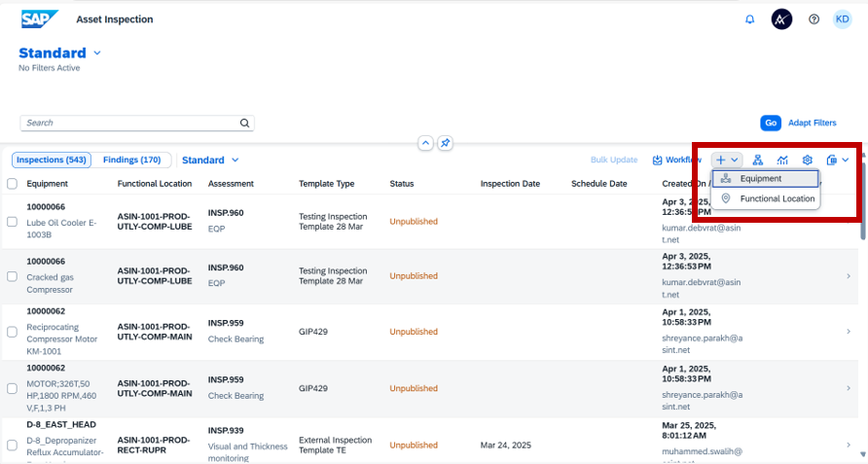This screenshot has width=868, height=464.
Task: Switch to the Inspections (543) tab
Action: coord(51,161)
